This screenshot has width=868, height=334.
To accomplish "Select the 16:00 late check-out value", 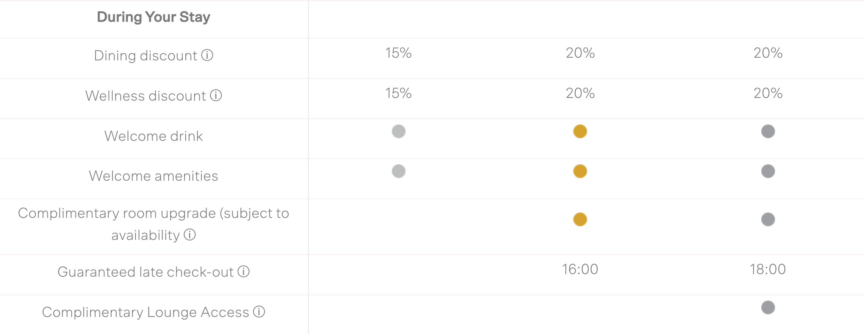I will click(x=580, y=269).
